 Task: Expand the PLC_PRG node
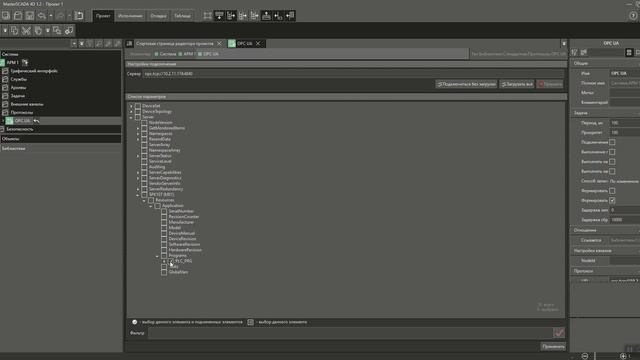tap(164, 261)
